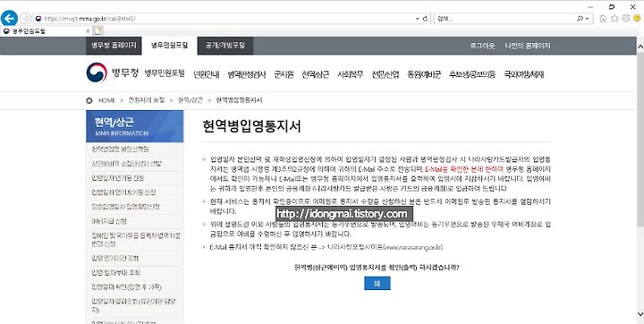The image size is (644, 324).
Task: Open the 추모생/공보의등 menu
Action: [472, 74]
